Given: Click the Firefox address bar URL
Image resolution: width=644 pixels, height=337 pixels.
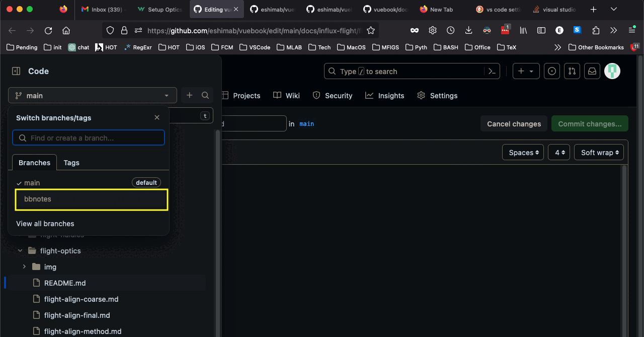Looking at the screenshot, I should click(x=254, y=31).
